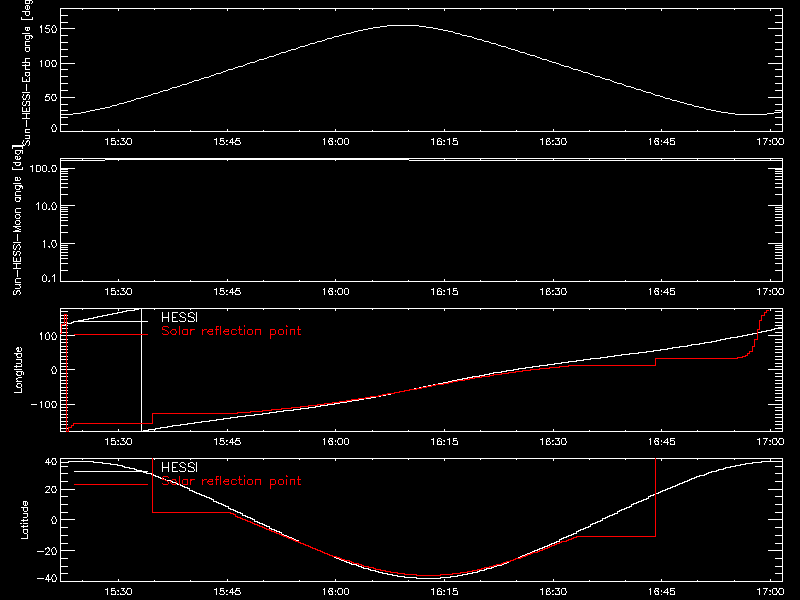Click the Latitude axis title

coord(24,520)
